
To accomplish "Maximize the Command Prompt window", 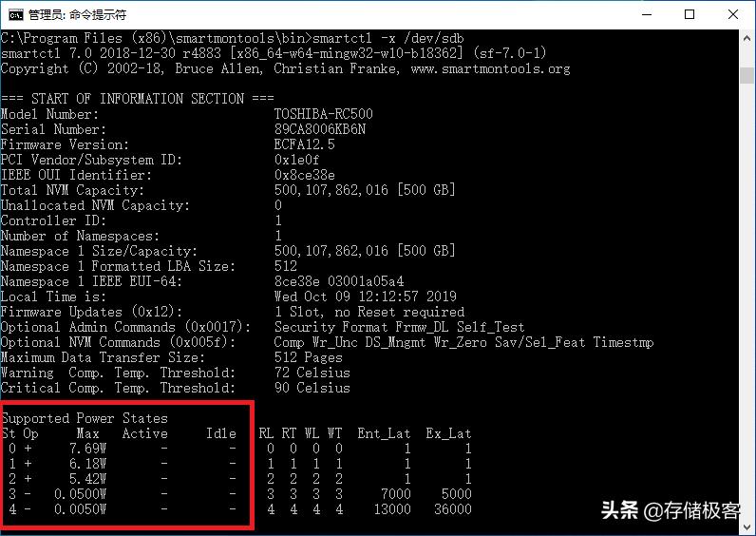I will 690,14.
